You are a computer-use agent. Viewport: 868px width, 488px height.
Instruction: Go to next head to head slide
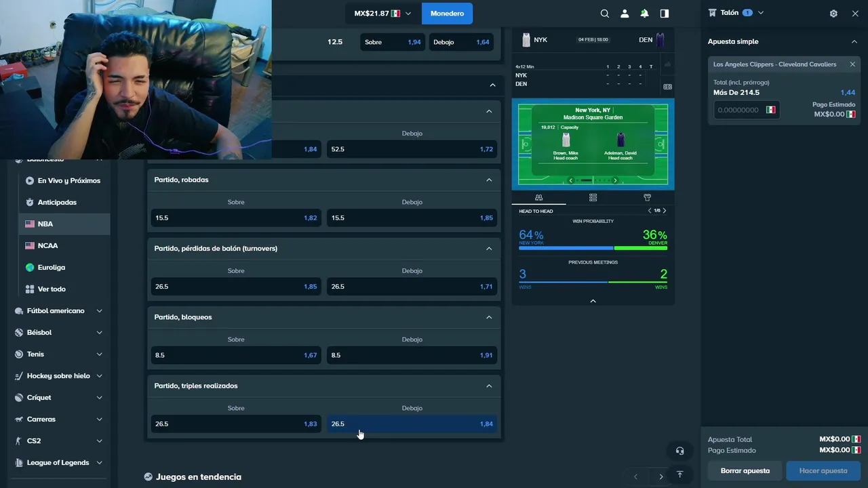[665, 211]
